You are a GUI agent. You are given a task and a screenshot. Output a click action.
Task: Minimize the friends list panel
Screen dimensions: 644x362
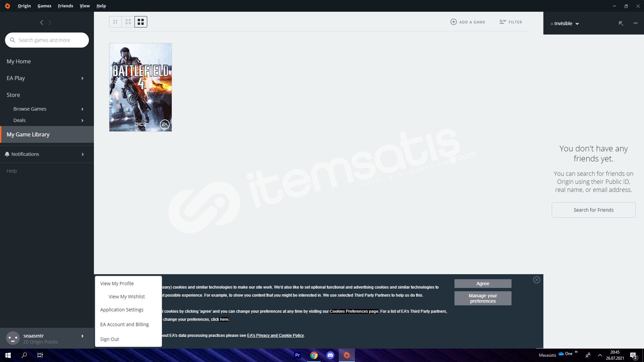(636, 23)
